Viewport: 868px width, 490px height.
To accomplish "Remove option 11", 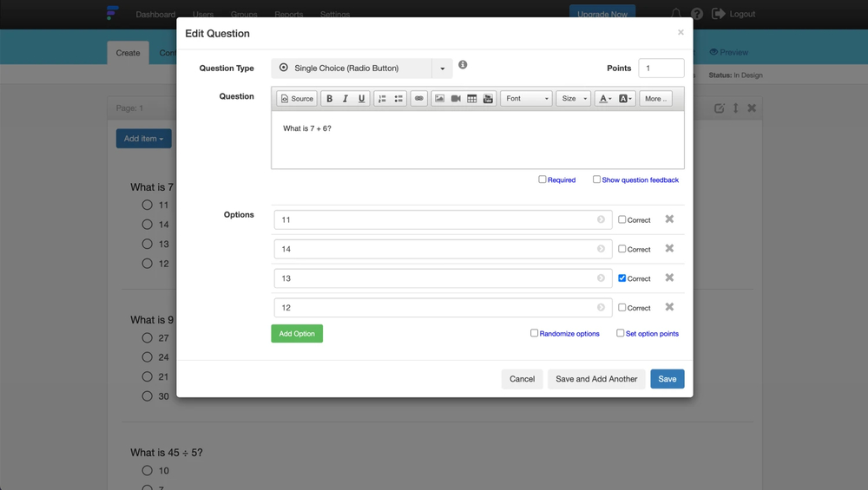I will (x=669, y=219).
